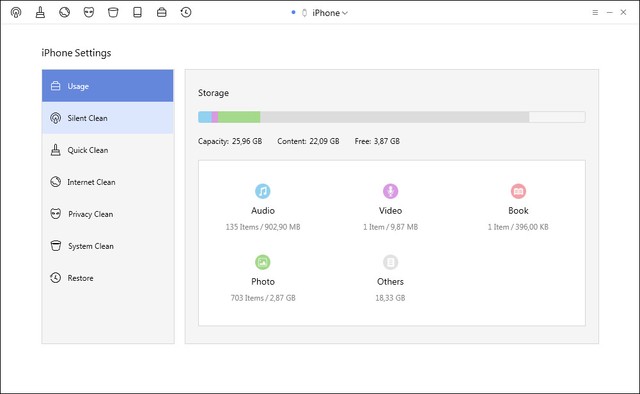Click the blue Audio music note icon

[x=263, y=191]
